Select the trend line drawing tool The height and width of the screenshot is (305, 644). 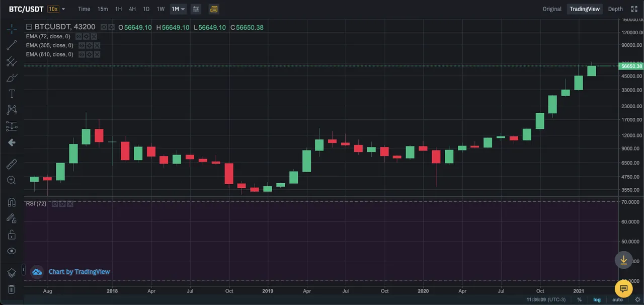(12, 45)
